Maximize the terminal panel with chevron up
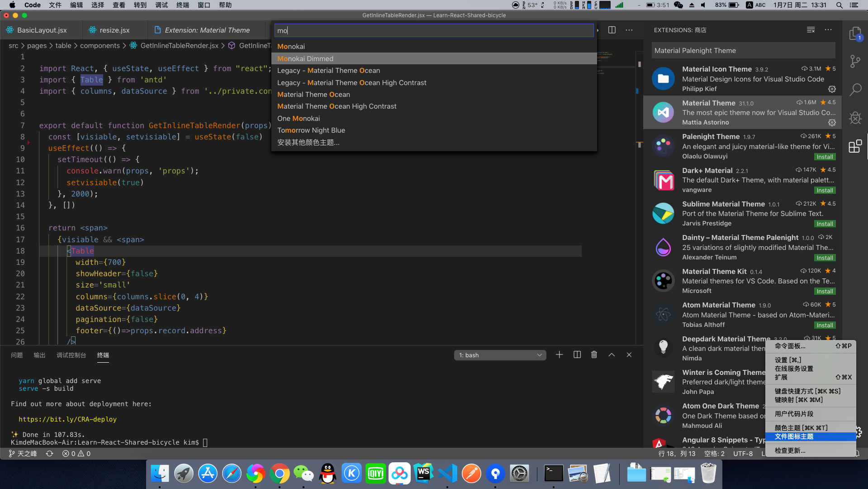 pos(612,355)
